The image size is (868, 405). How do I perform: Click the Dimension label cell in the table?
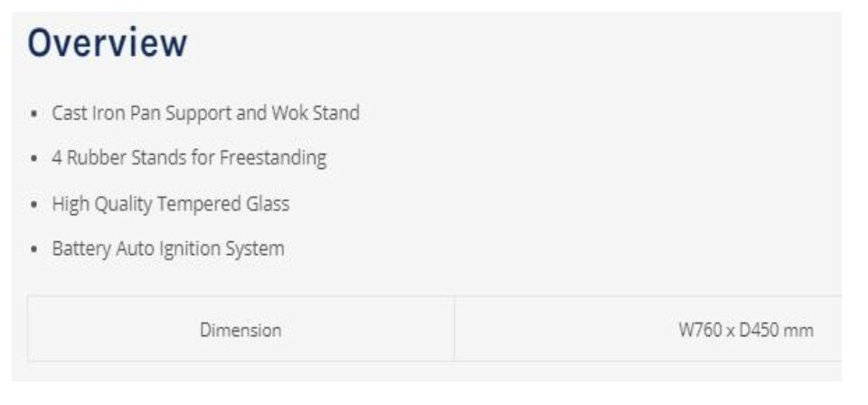pyautogui.click(x=241, y=329)
